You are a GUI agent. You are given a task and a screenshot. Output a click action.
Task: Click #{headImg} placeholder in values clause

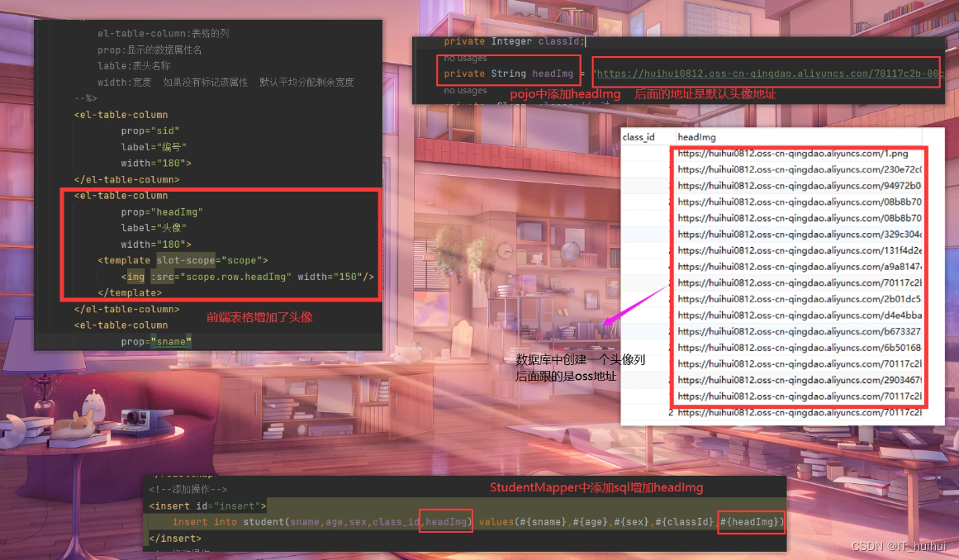point(751,522)
